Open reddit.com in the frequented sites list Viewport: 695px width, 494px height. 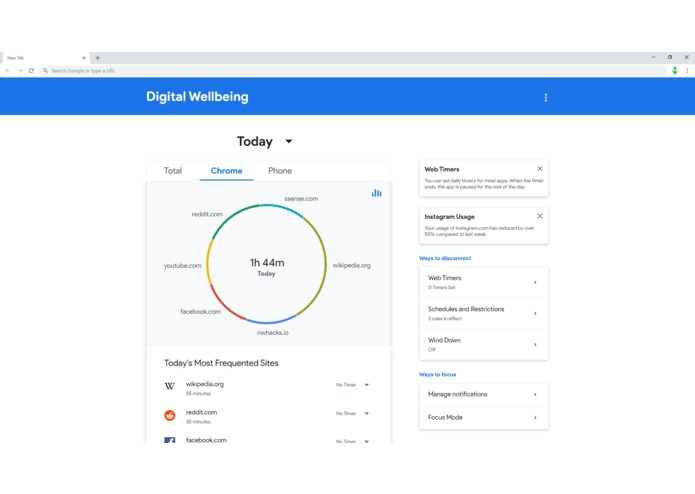click(201, 412)
